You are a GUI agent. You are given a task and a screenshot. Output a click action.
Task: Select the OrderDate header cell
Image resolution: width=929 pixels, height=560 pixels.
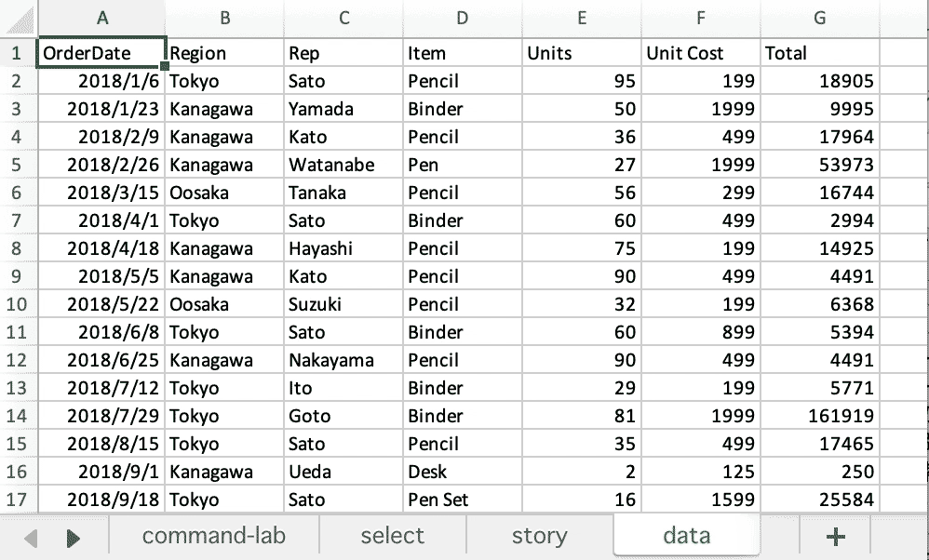tap(101, 53)
